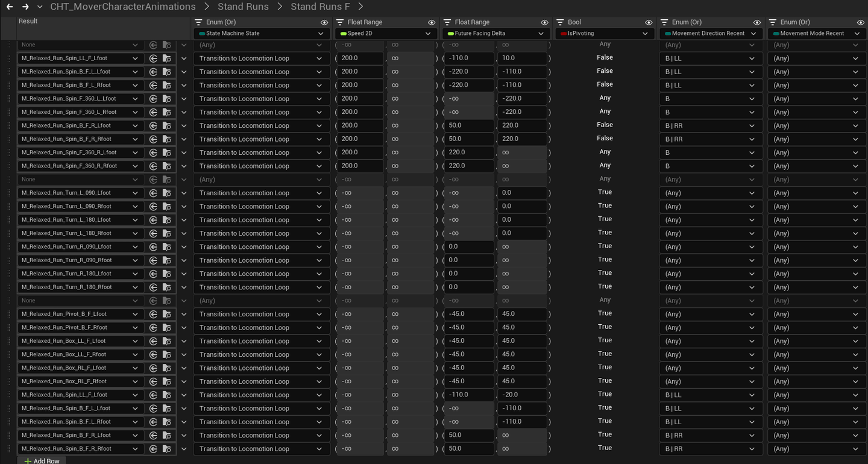The image size is (868, 464).
Task: Edit Speed 2D minimum for M_Relaxed_Run_Spin_F_360_R_Rfoot
Action: pos(360,166)
